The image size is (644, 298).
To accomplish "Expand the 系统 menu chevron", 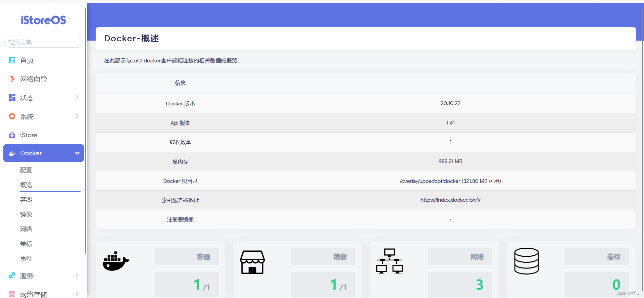I will coord(77,116).
